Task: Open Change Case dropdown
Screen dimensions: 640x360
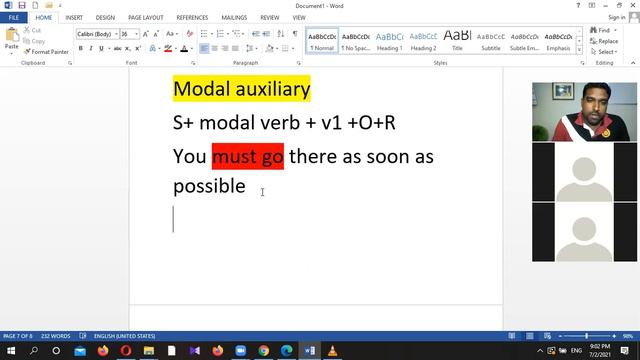Action: click(x=172, y=34)
